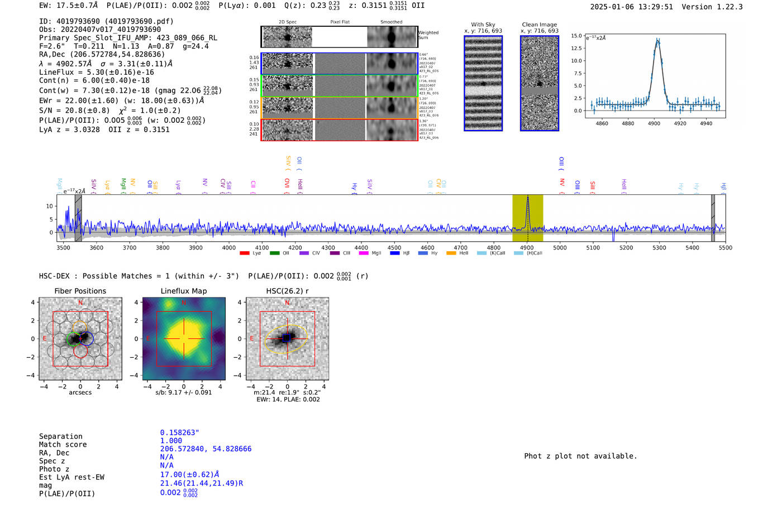This screenshot has width=782, height=532.
Task: Open the HSC(26.2) r image
Action: point(287,339)
